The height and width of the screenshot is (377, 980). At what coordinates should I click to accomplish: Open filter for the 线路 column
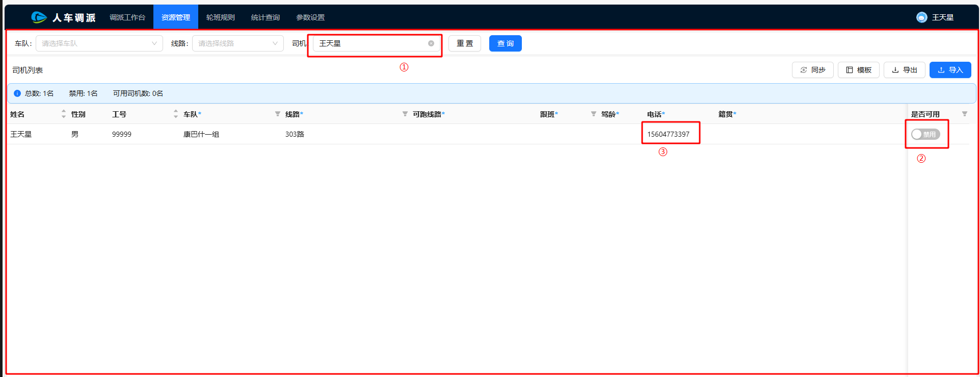[x=405, y=114]
